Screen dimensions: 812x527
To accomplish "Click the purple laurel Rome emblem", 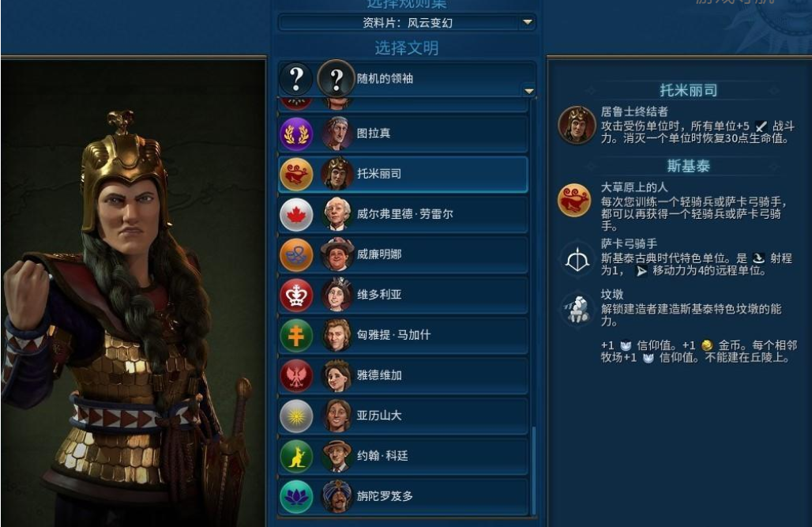I will tap(296, 134).
